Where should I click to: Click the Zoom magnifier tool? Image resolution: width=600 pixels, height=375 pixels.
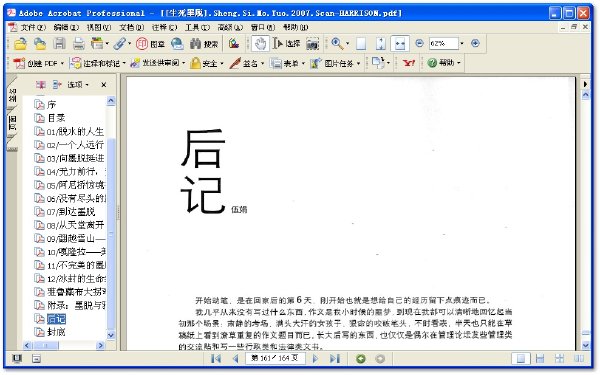click(x=337, y=44)
